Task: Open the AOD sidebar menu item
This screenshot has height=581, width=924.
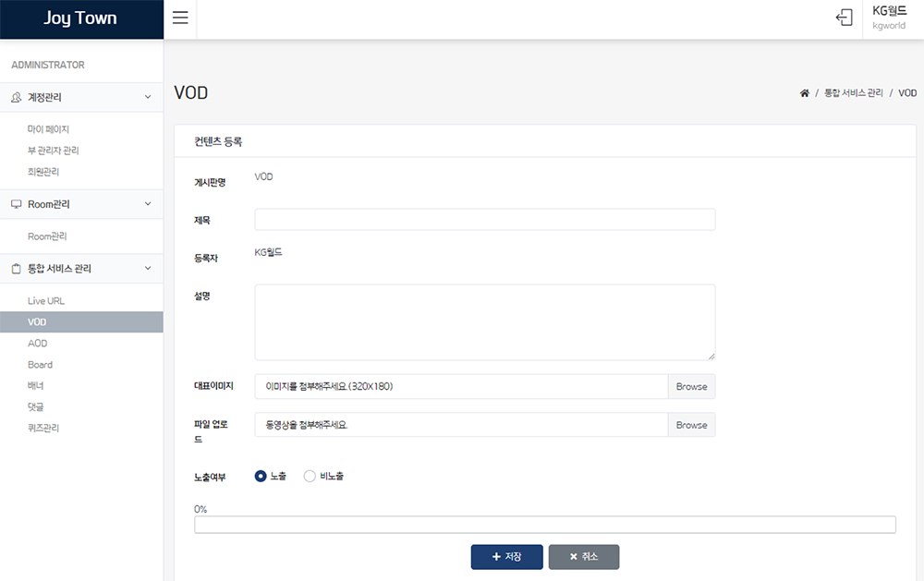Action: 38,344
